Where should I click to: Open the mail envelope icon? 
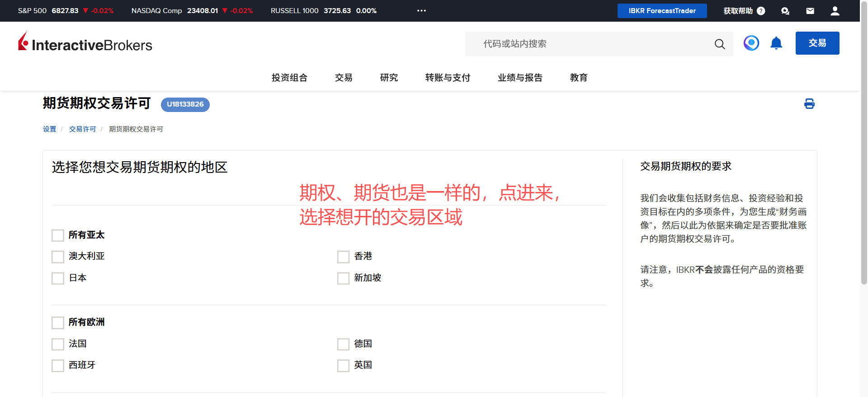point(810,11)
